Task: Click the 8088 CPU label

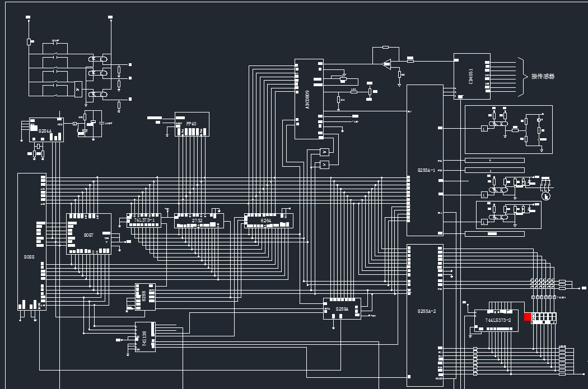Action: click(x=29, y=257)
